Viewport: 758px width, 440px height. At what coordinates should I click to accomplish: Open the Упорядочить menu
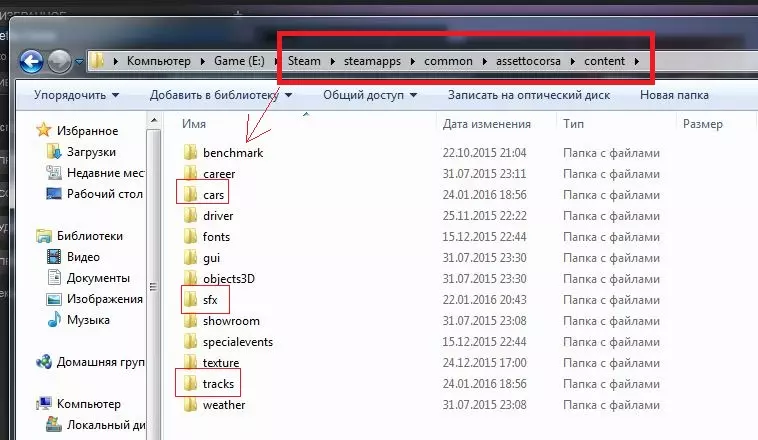click(x=76, y=95)
